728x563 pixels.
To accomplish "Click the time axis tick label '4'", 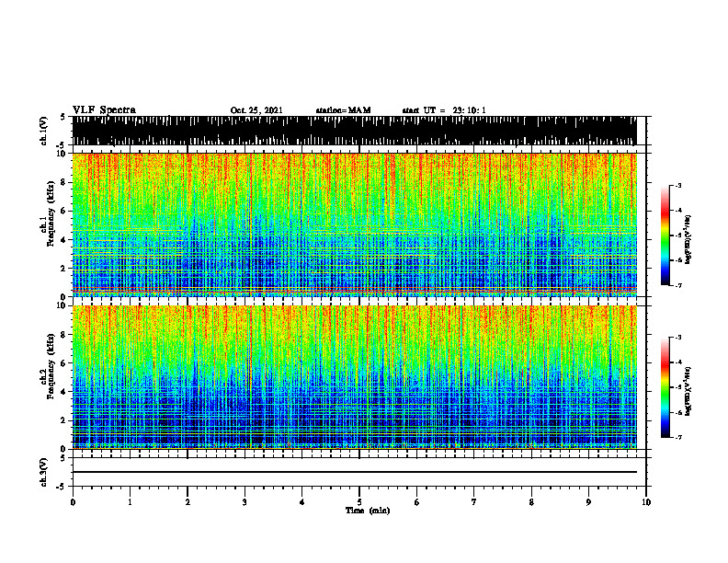I will click(302, 502).
